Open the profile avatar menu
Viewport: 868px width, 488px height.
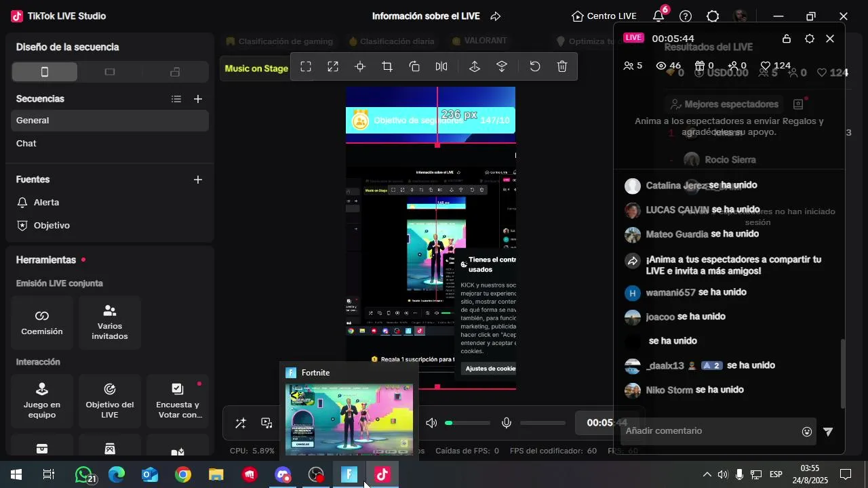pos(741,16)
